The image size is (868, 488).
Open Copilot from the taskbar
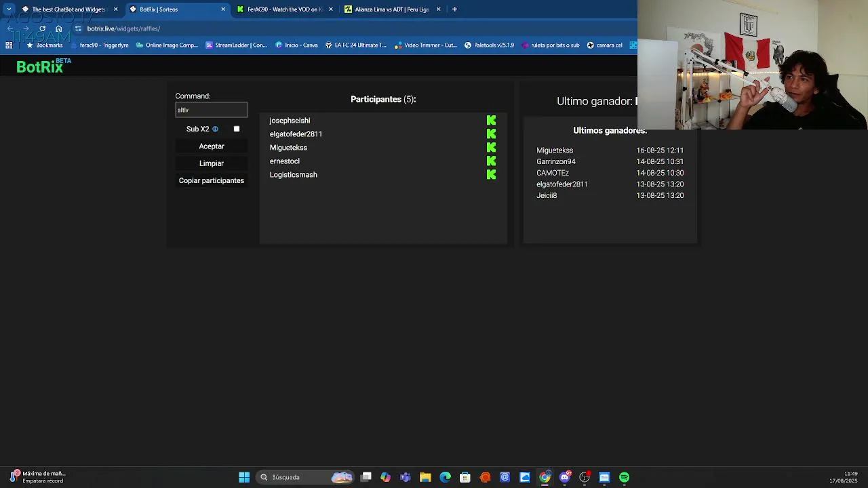pos(386,477)
